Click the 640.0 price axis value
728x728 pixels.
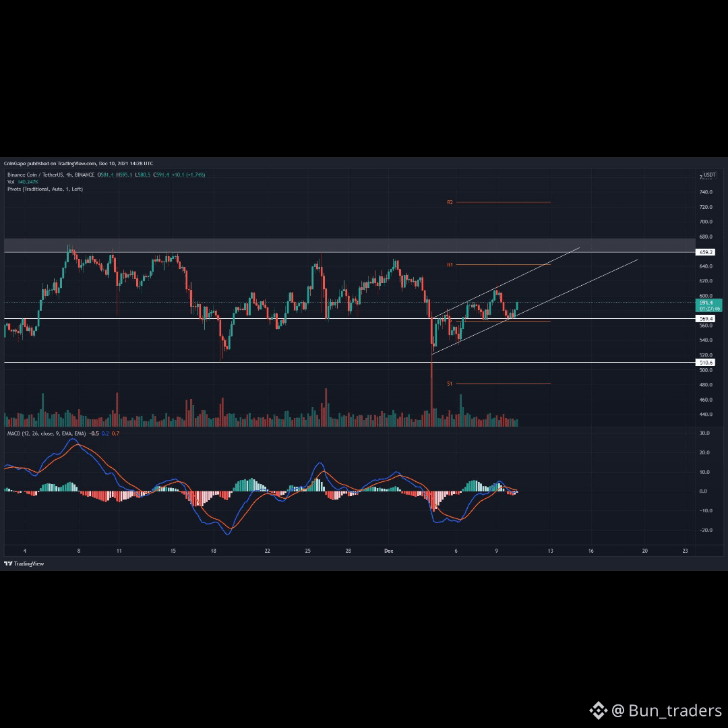(x=706, y=266)
